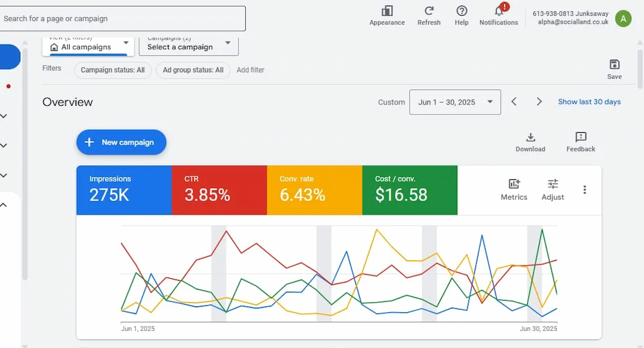Go to the next date range
This screenshot has width=644, height=348.
pos(539,102)
